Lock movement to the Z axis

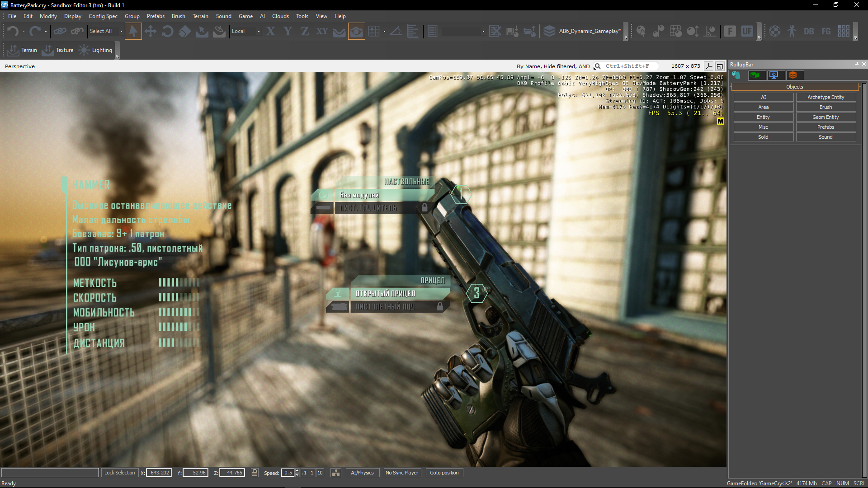pos(305,31)
